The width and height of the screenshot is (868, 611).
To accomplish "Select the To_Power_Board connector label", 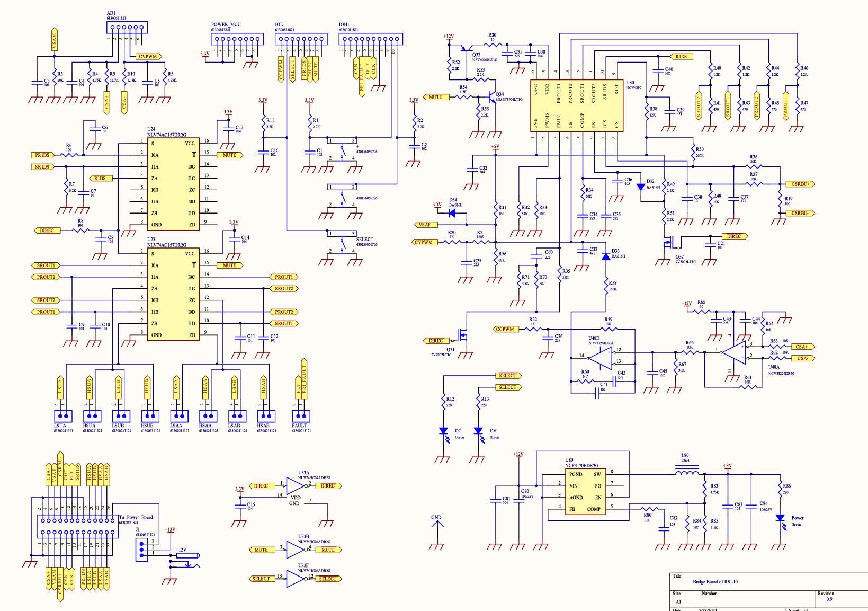I will click(x=136, y=517).
